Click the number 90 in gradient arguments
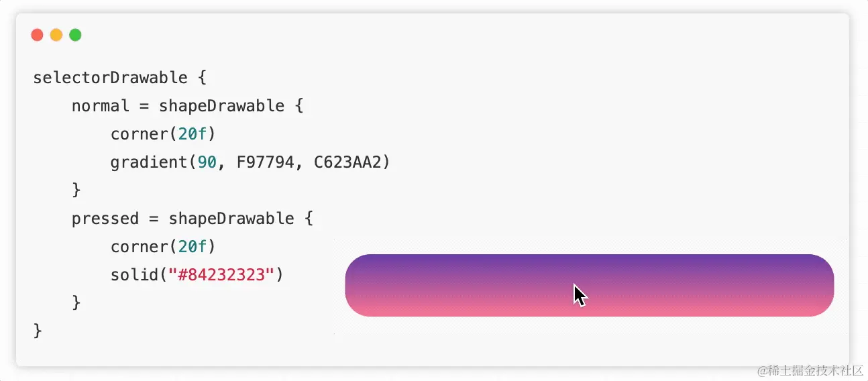868x381 pixels. pyautogui.click(x=207, y=162)
